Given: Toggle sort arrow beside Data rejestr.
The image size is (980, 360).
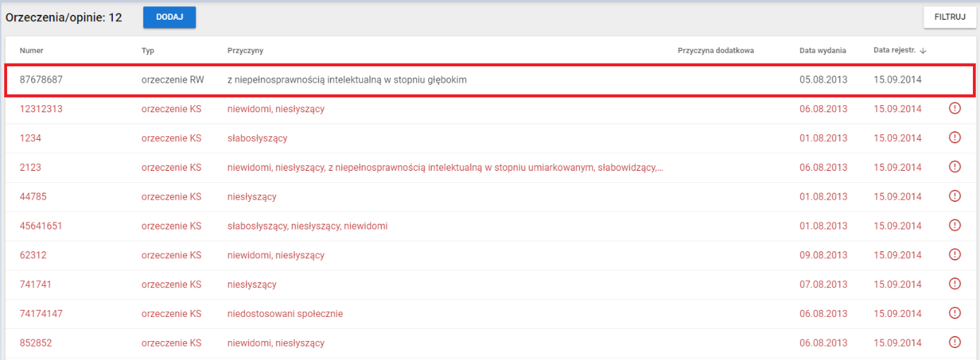Looking at the screenshot, I should pos(923,51).
